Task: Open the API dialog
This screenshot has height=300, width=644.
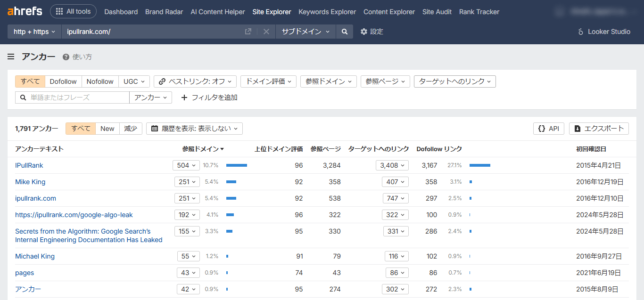Action: click(548, 128)
